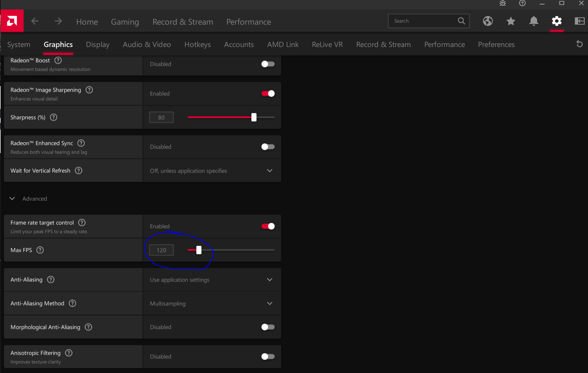Screen dimensions: 588x373
Task: Switch to the Hotkeys tab
Action: [198, 45]
